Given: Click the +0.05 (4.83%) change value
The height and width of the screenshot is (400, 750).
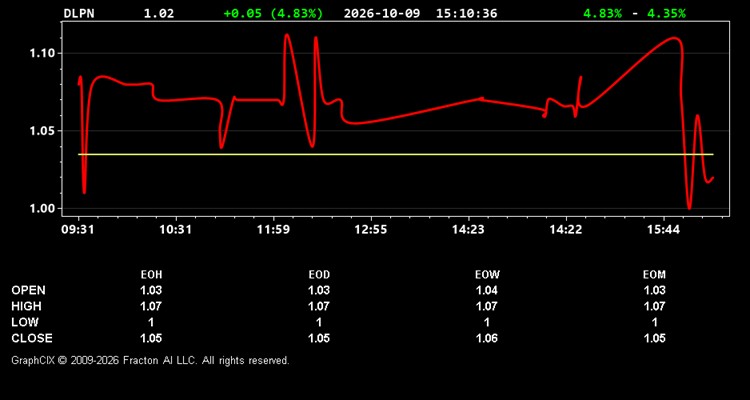Looking at the screenshot, I should point(273,13).
